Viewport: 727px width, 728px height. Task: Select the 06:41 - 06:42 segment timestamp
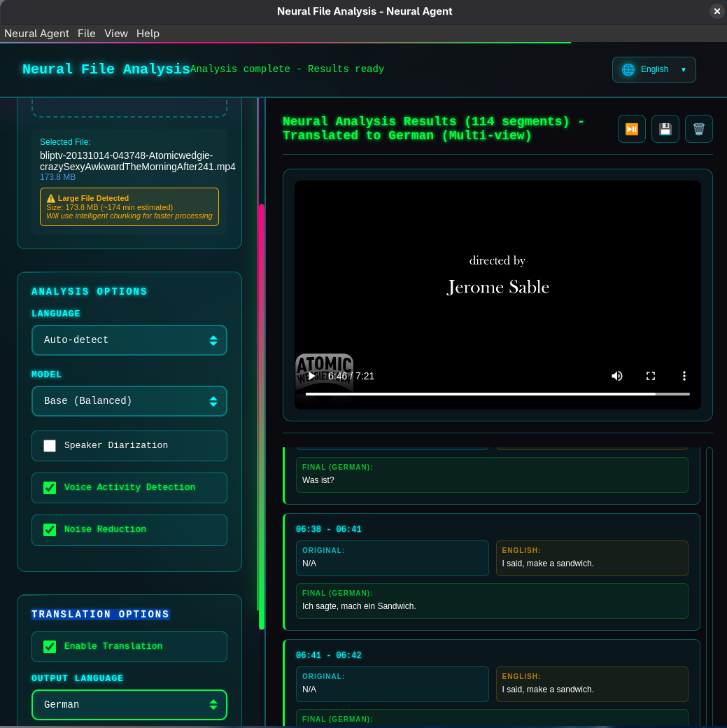click(x=329, y=655)
